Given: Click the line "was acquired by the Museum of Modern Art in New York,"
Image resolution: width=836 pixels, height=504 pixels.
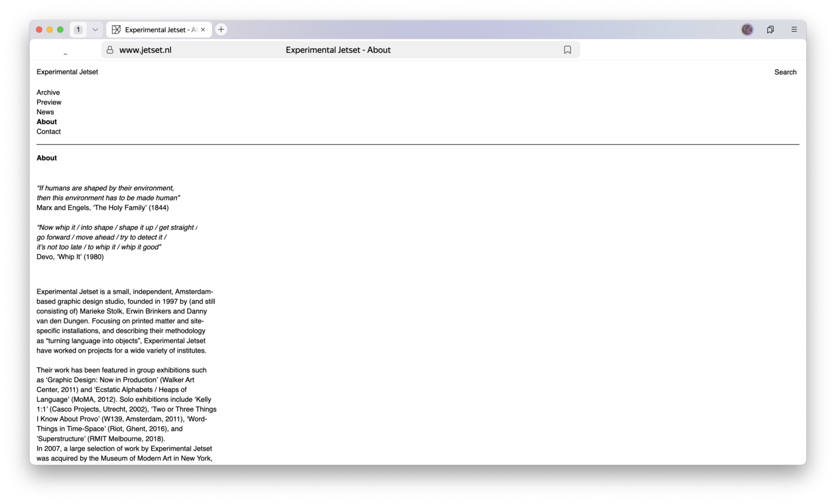Looking at the screenshot, I should click(x=124, y=459).
